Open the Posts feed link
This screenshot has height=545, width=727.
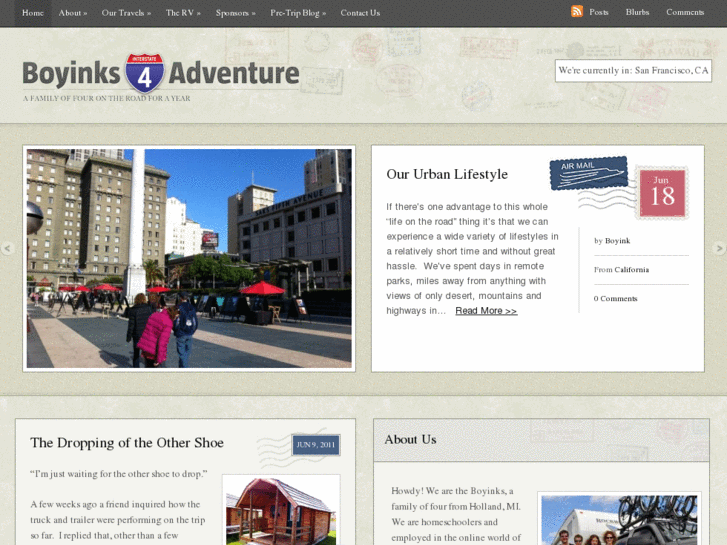[x=599, y=12]
